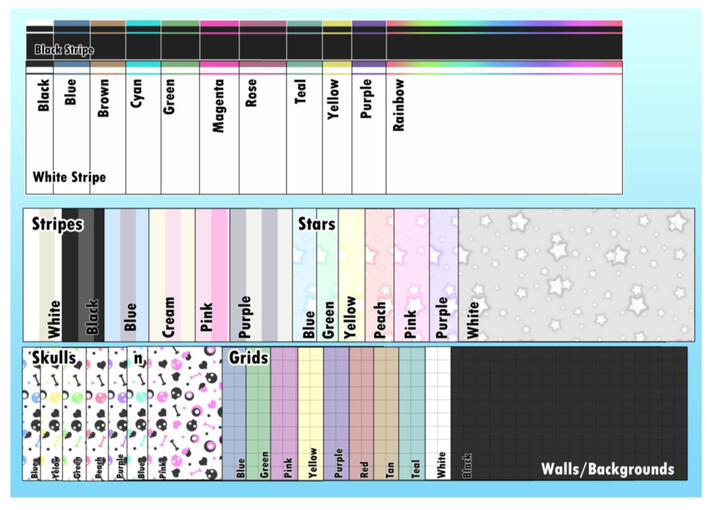The width and height of the screenshot is (716, 510).
Task: Pick the Yellow stars pattern
Action: click(352, 274)
